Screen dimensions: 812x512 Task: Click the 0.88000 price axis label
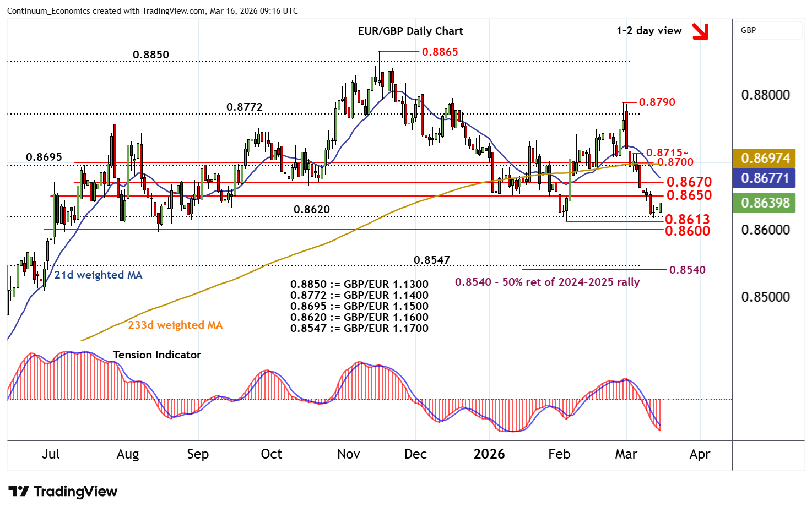[x=765, y=95]
